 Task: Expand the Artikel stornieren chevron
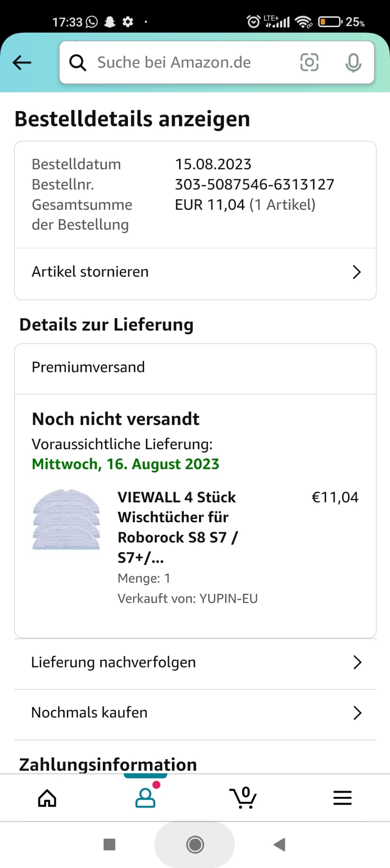coord(357,272)
